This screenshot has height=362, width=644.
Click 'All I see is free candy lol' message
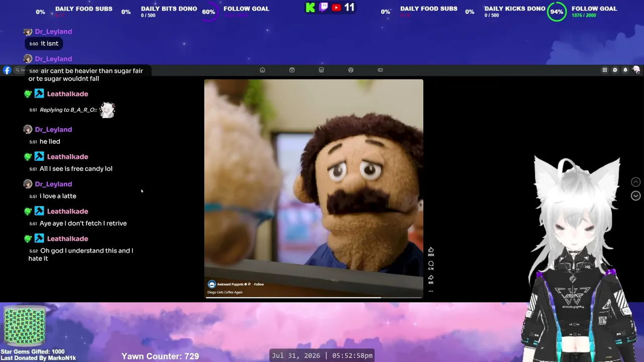(76, 168)
